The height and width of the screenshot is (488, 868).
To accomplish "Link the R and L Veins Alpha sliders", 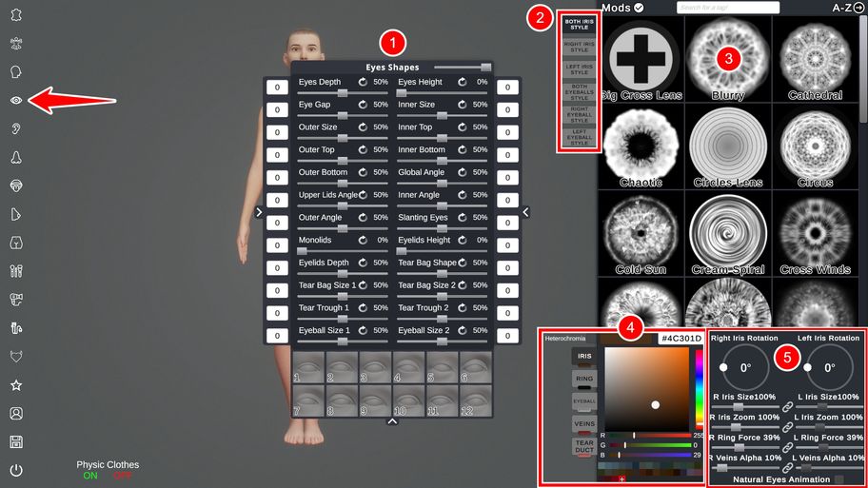I will coord(787,467).
